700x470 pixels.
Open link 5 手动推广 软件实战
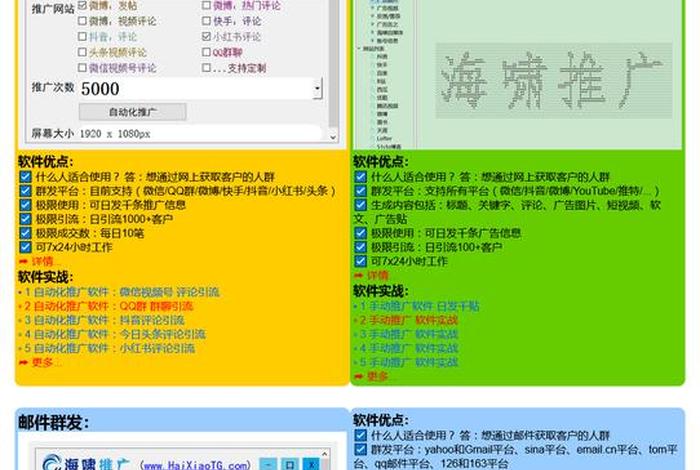pyautogui.click(x=408, y=362)
